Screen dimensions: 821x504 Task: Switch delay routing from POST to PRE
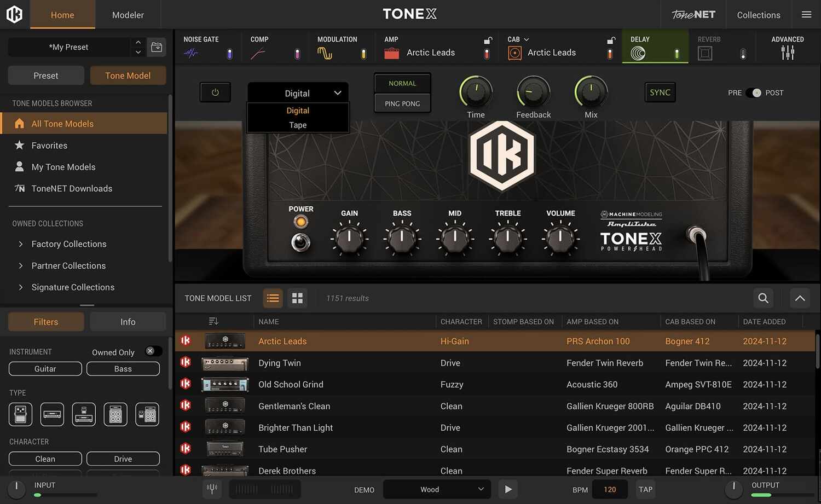tap(755, 92)
